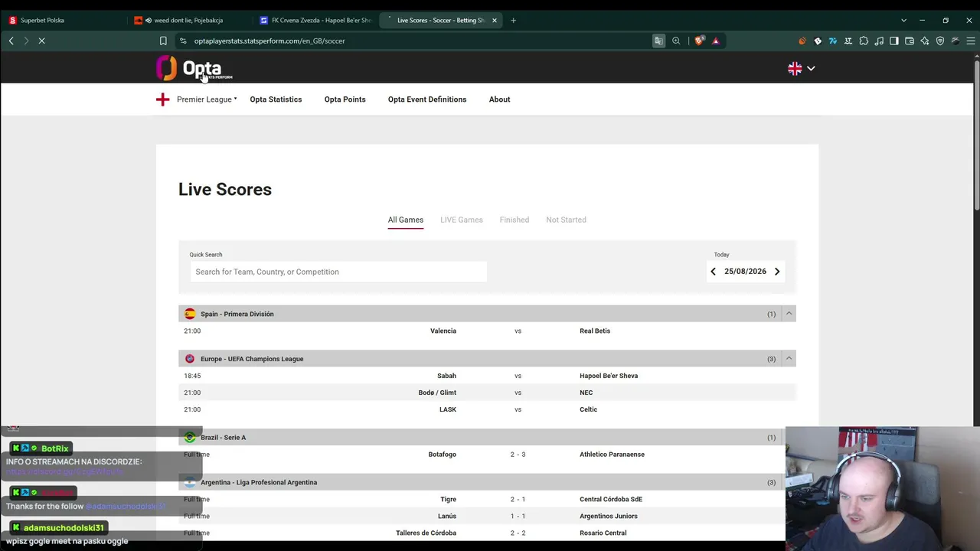This screenshot has width=980, height=551.
Task: Open the 25/08/2026 date picker
Action: (x=745, y=272)
